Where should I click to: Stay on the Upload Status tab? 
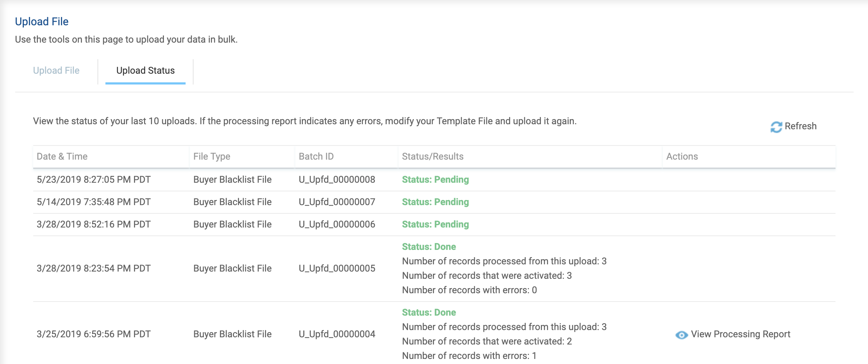145,70
